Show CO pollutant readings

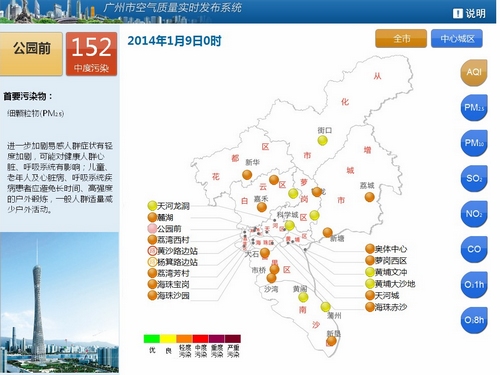click(474, 249)
